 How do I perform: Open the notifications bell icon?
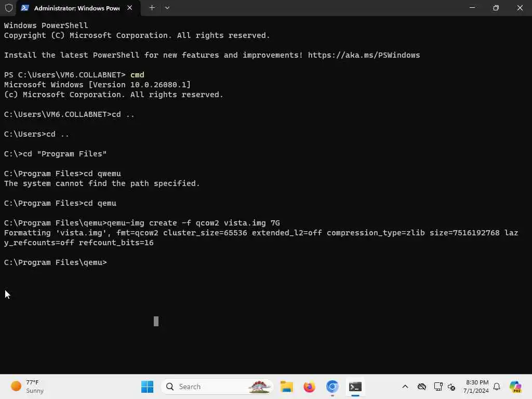(497, 387)
